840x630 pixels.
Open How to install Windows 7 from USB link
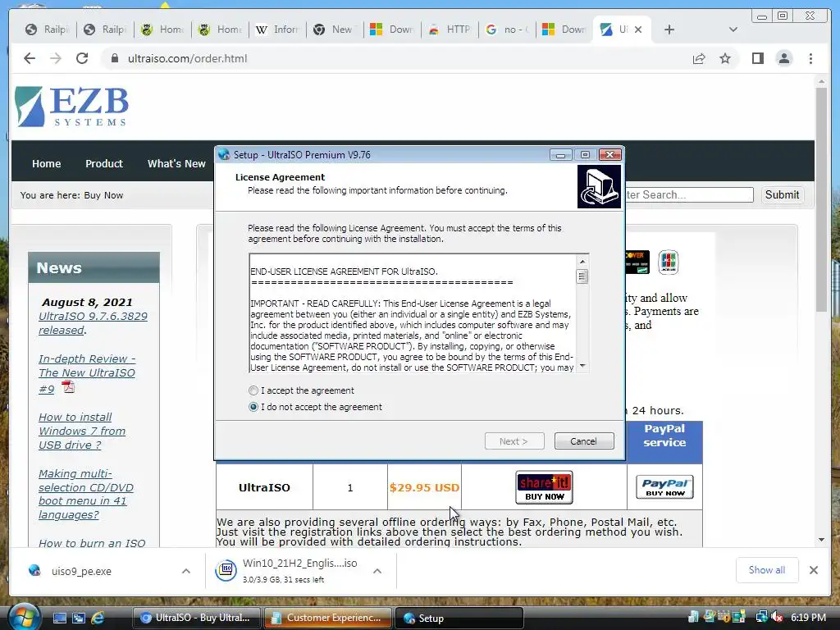point(82,431)
